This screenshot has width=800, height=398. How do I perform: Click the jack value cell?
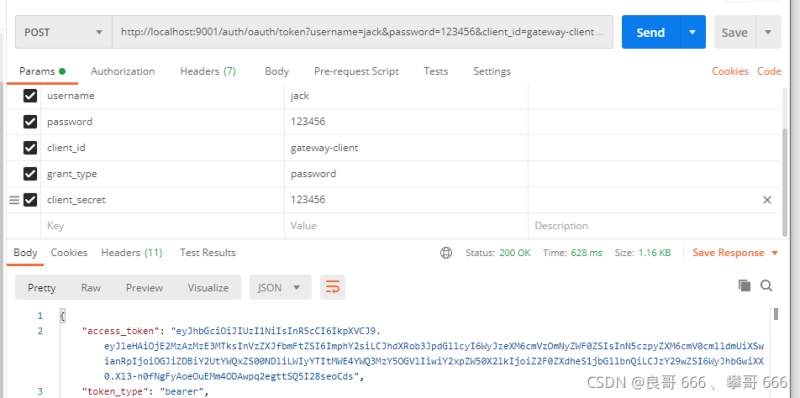point(406,95)
